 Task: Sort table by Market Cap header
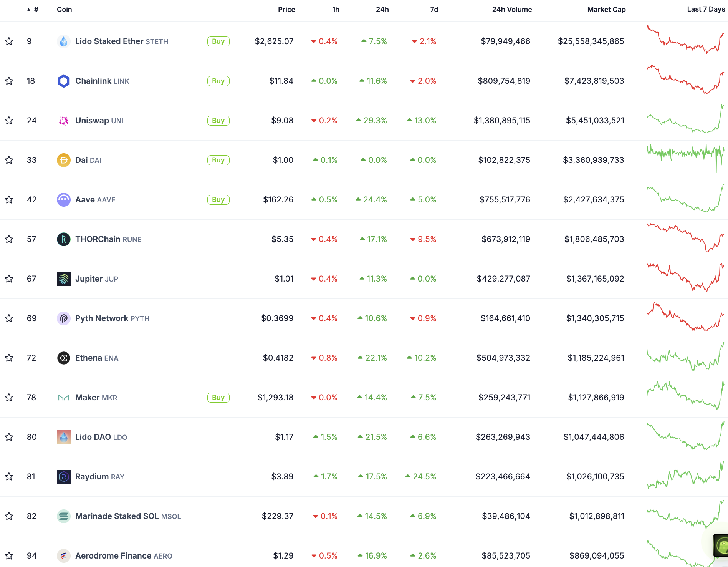(x=606, y=10)
